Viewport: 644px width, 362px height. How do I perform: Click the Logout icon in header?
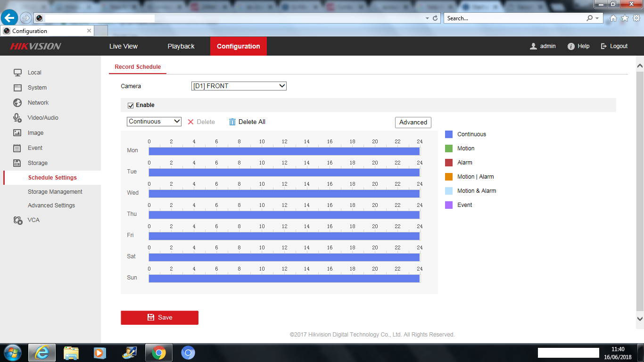[603, 46]
